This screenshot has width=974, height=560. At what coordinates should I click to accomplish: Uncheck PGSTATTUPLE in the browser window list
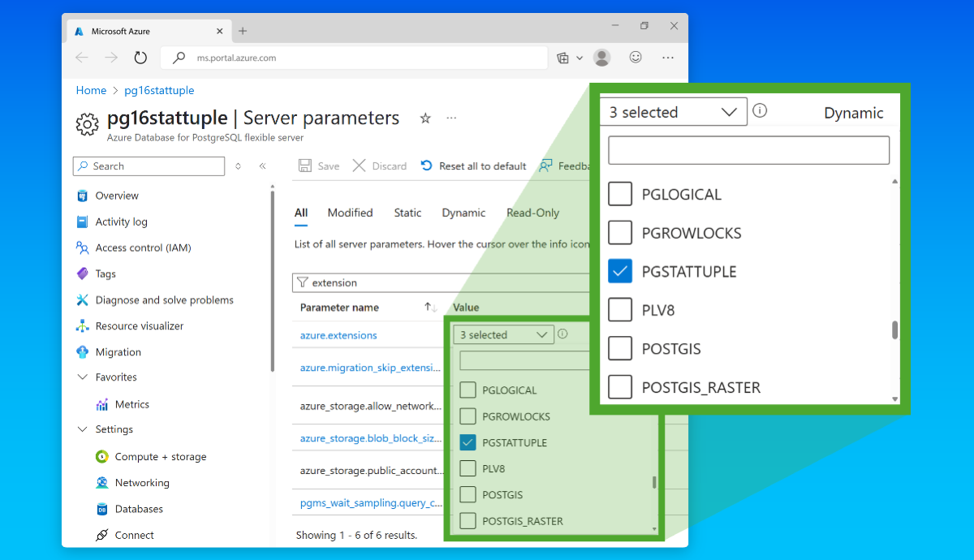point(468,442)
